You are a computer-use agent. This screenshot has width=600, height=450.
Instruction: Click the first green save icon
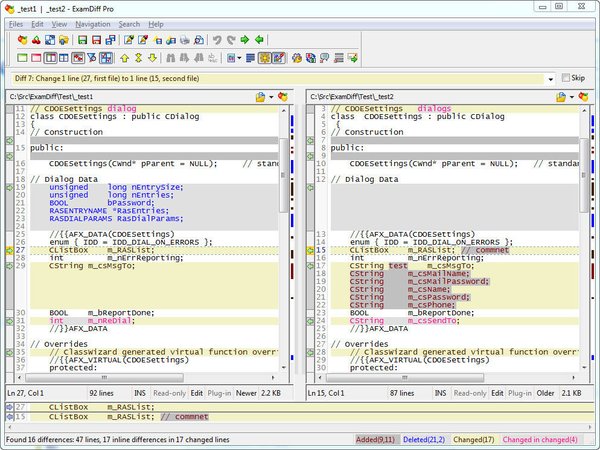[83, 40]
